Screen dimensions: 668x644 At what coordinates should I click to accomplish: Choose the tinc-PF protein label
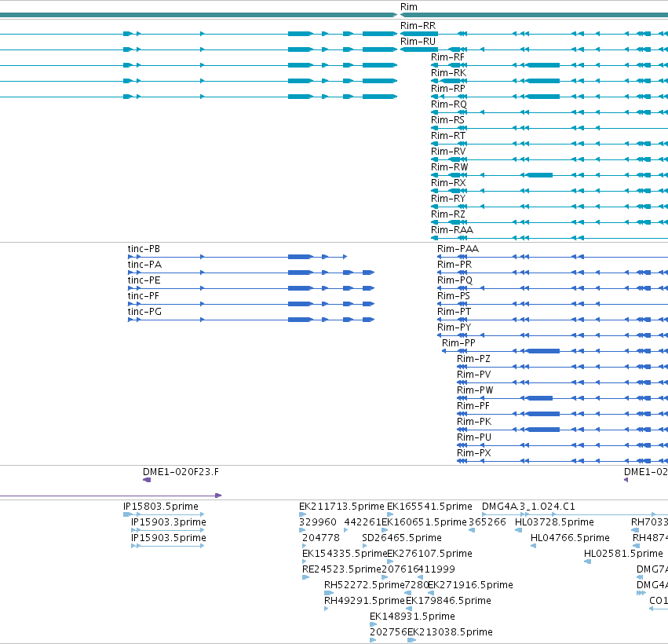(x=143, y=296)
